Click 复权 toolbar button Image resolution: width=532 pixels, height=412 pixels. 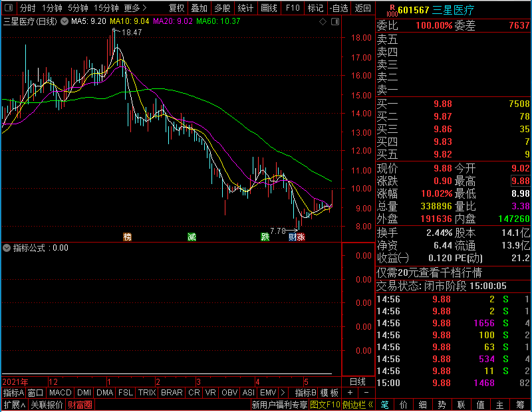coord(176,8)
